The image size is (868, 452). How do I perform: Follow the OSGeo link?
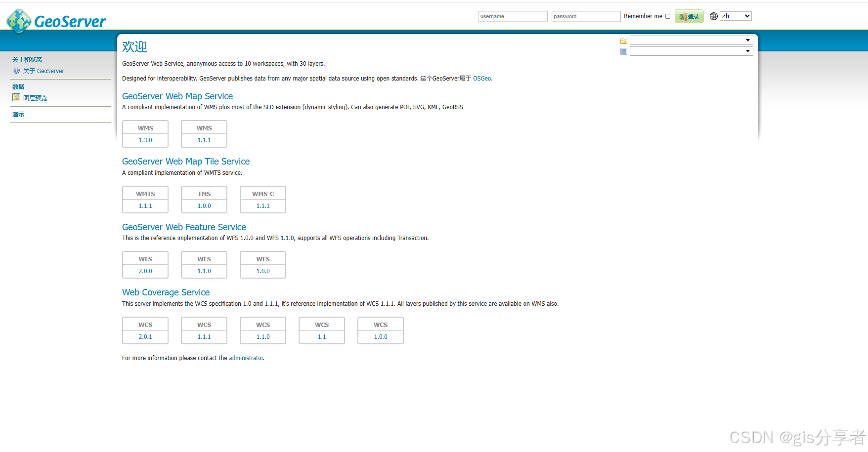click(482, 79)
